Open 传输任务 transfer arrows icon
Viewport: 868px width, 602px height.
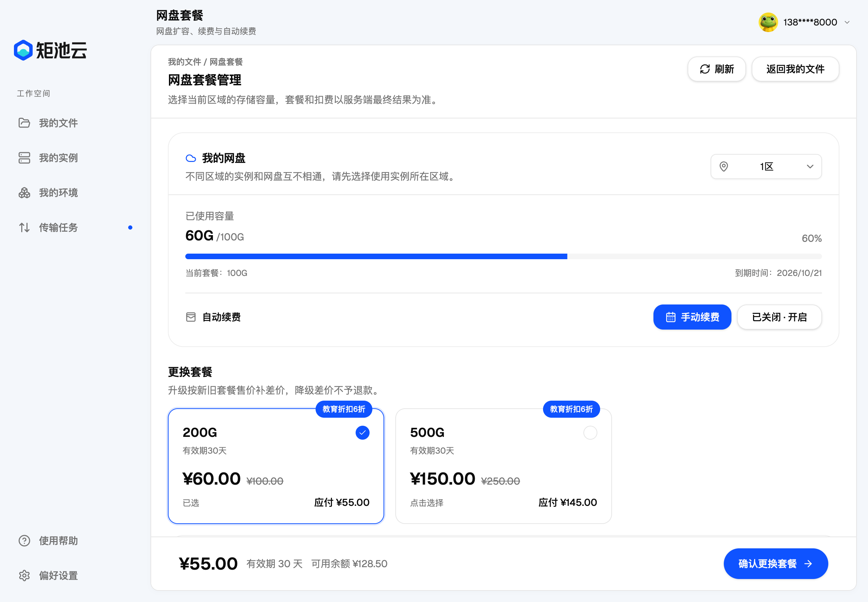24,227
